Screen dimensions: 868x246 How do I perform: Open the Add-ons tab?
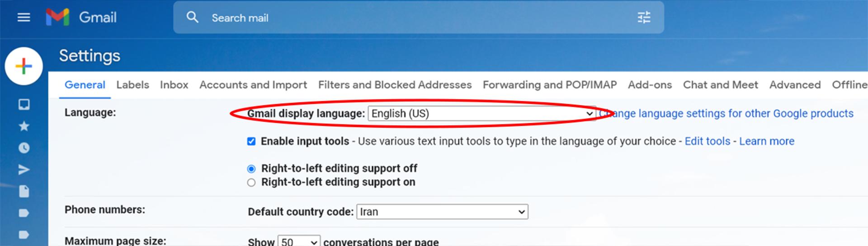pos(650,85)
